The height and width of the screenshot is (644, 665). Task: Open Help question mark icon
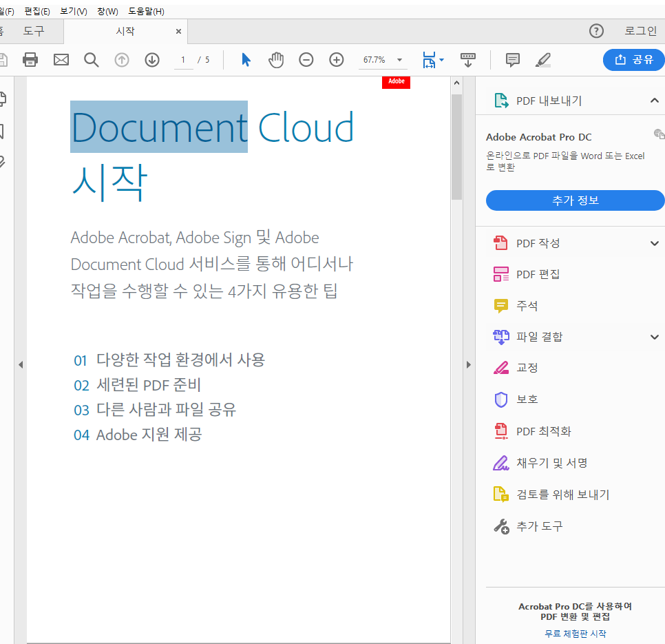(x=596, y=31)
